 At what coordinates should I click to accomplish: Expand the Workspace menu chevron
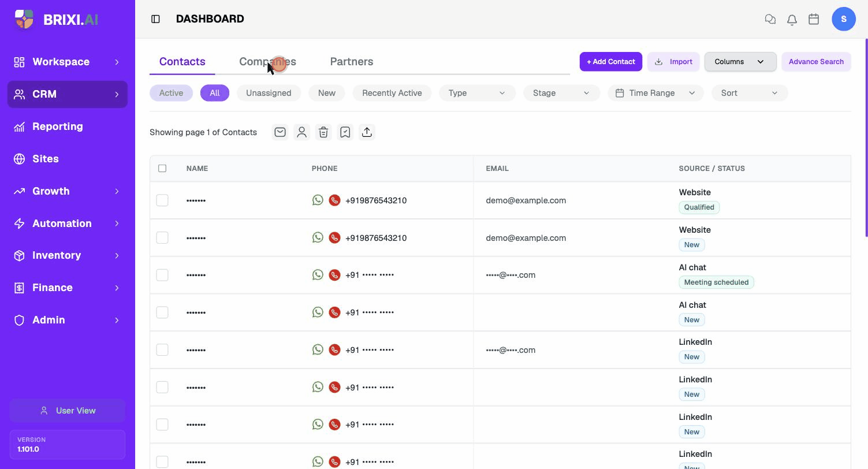tap(117, 62)
